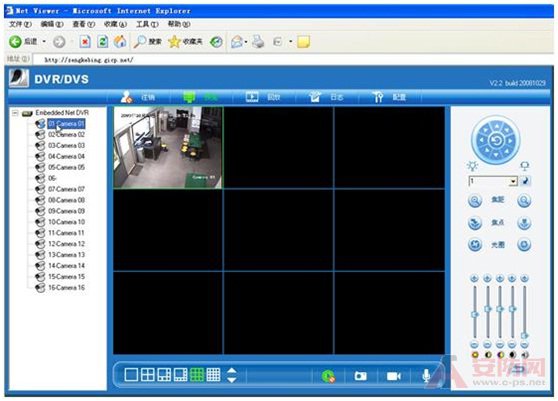Toggle the light bulb icon under PTZ

(473, 166)
